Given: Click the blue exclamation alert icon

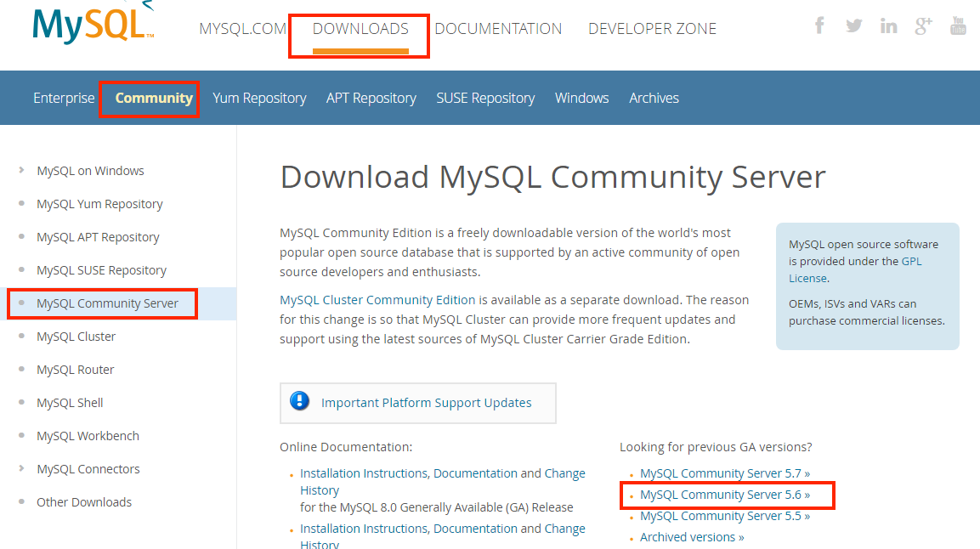Looking at the screenshot, I should pos(299,401).
